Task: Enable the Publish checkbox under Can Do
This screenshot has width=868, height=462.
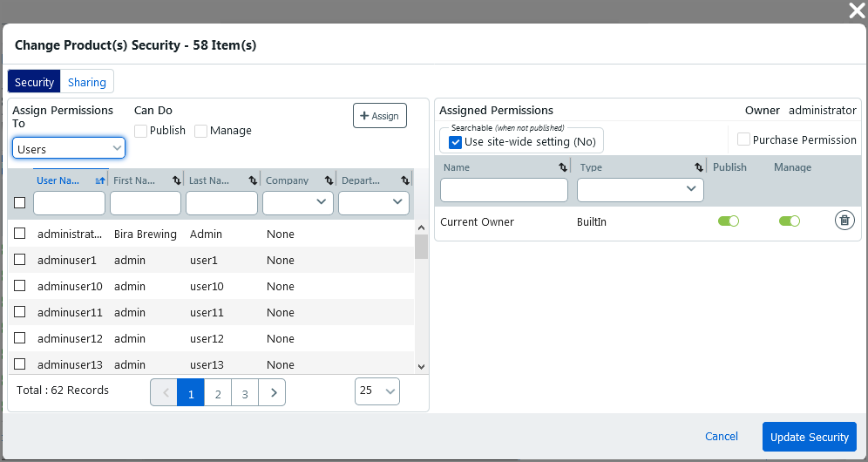Action: pyautogui.click(x=141, y=131)
